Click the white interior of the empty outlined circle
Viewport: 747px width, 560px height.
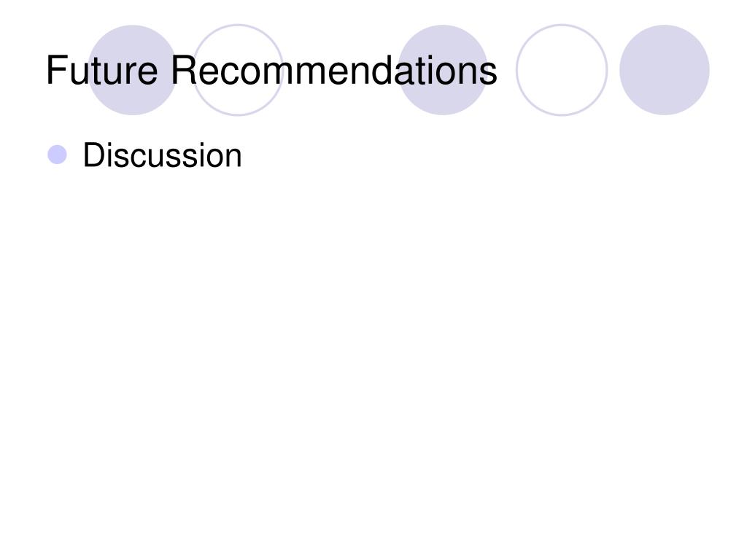[562, 70]
